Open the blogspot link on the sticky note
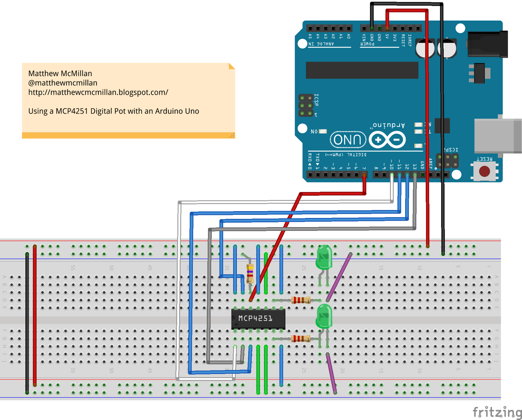 click(x=98, y=92)
